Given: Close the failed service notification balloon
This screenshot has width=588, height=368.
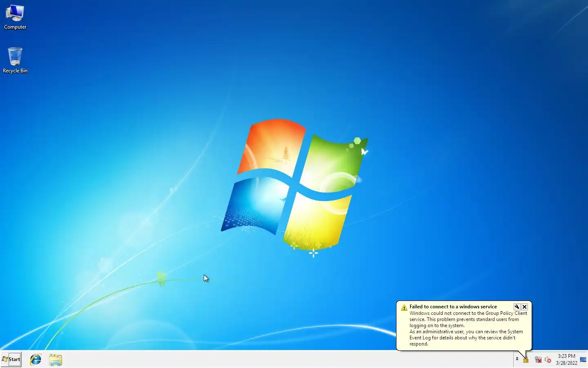Looking at the screenshot, I should (x=525, y=307).
